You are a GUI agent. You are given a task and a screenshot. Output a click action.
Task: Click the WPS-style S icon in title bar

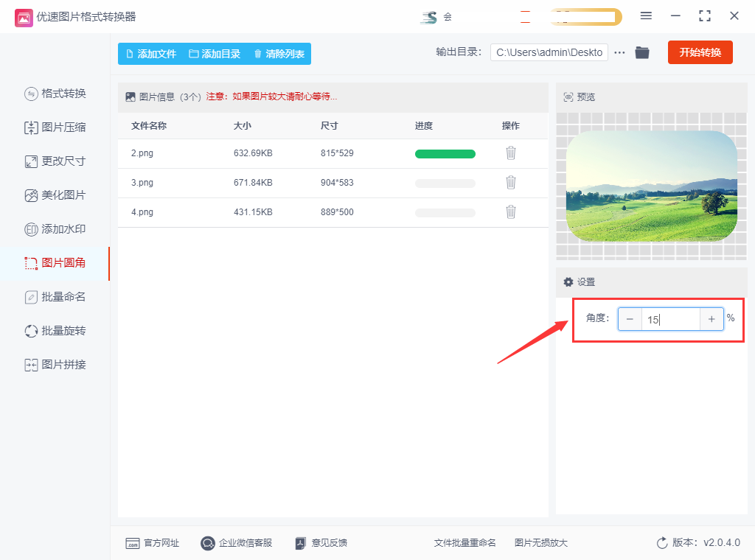click(x=429, y=18)
